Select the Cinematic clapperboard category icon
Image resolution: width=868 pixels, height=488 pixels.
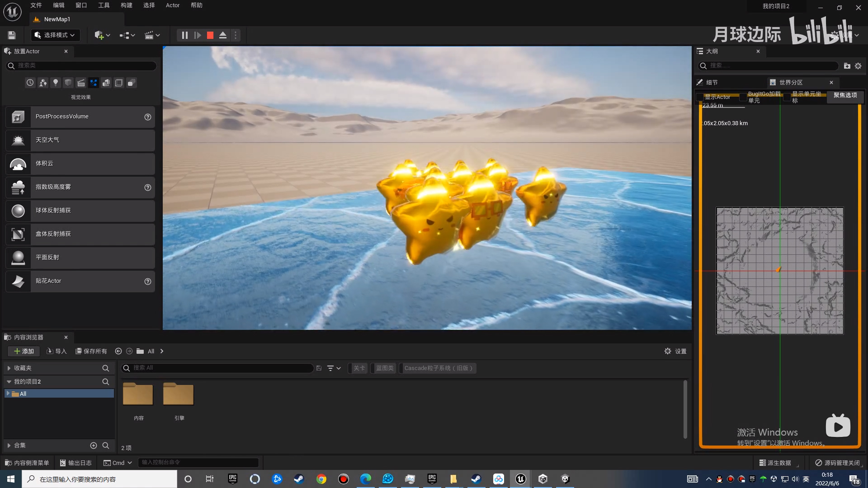coord(81,83)
